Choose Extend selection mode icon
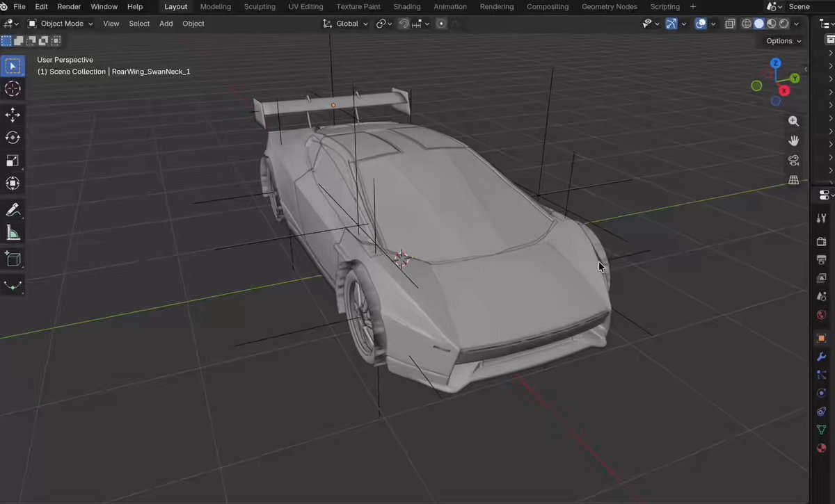 pos(19,41)
